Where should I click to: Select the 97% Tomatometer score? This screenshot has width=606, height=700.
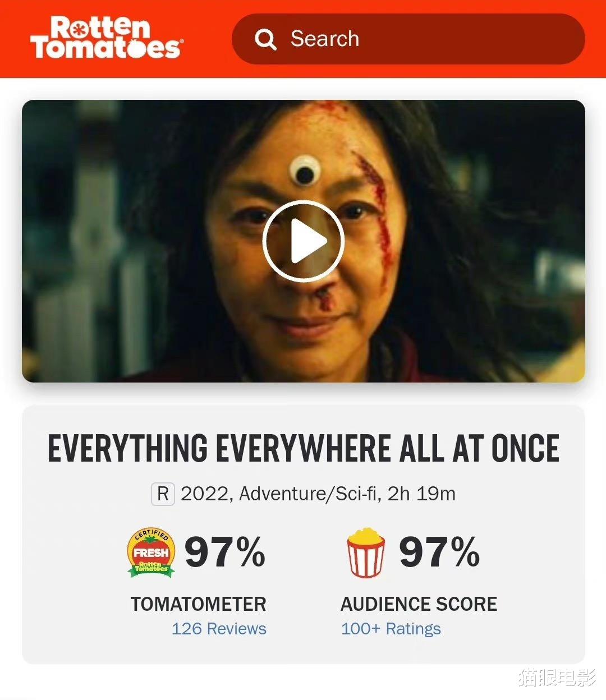click(x=225, y=552)
